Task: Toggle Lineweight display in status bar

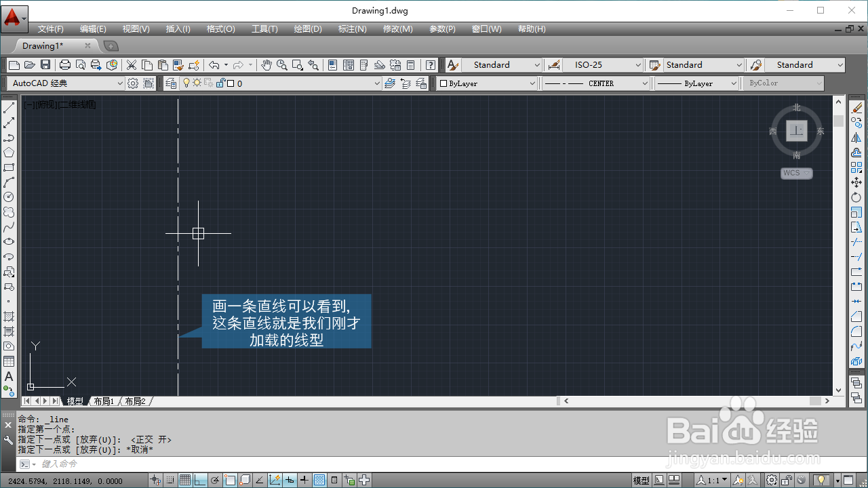Action: (304, 481)
